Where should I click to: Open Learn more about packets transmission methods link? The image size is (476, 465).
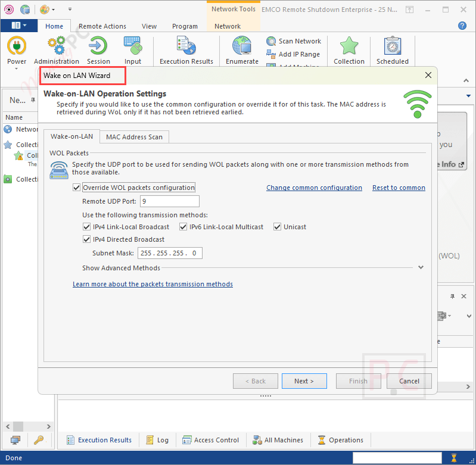(x=153, y=284)
